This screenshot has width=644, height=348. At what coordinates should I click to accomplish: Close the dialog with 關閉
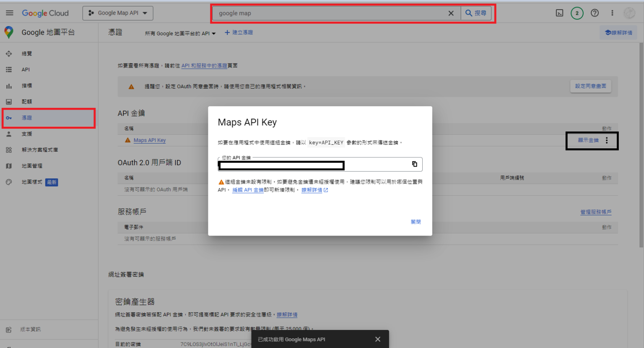415,221
